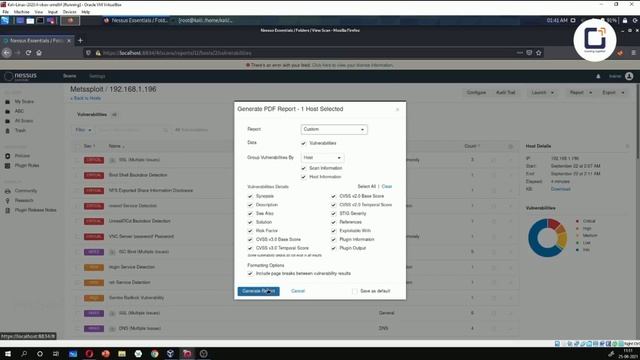Open Community link in sidebar

click(26, 191)
